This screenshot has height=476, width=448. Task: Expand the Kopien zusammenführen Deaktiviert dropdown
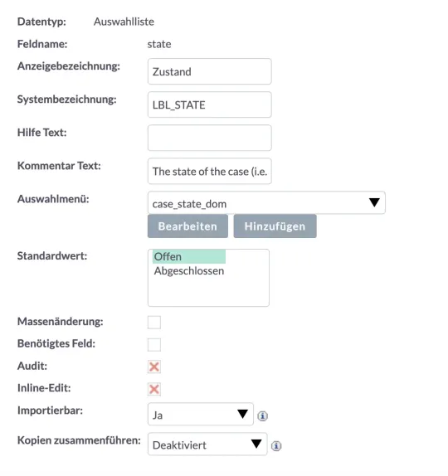[x=207, y=444]
